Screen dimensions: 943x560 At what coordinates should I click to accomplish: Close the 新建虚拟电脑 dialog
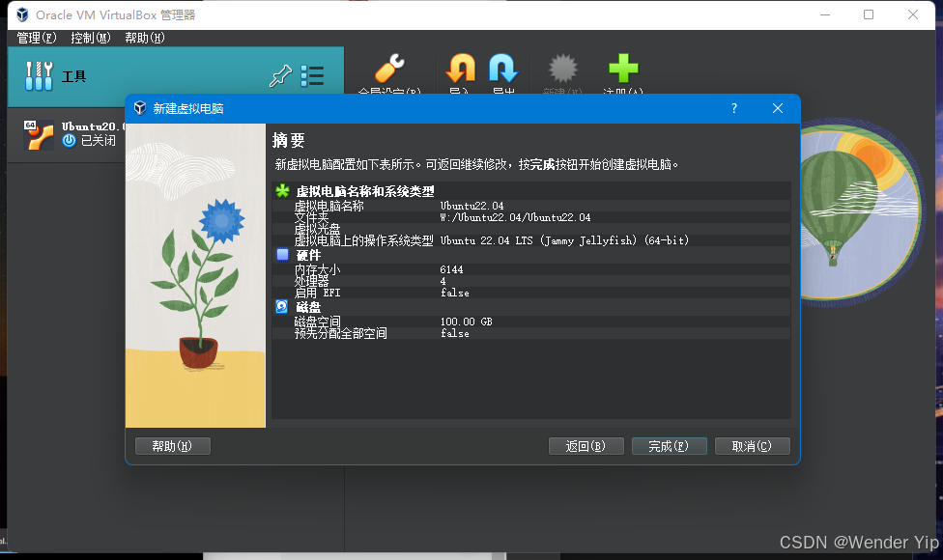click(x=778, y=108)
